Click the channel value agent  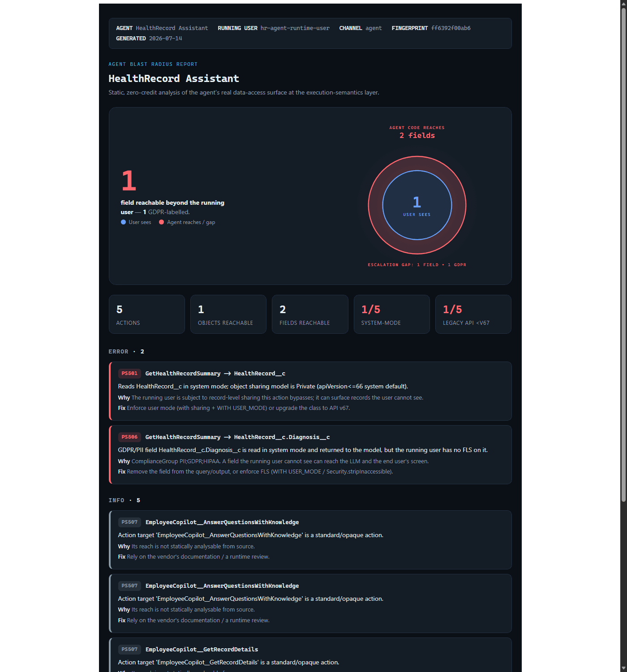click(374, 28)
